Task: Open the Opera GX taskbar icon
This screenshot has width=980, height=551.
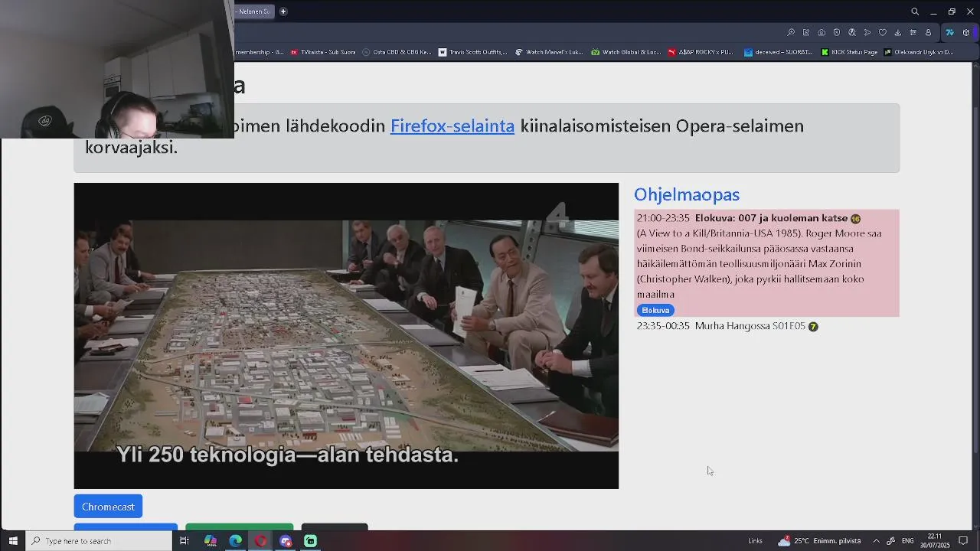Action: pyautogui.click(x=261, y=541)
